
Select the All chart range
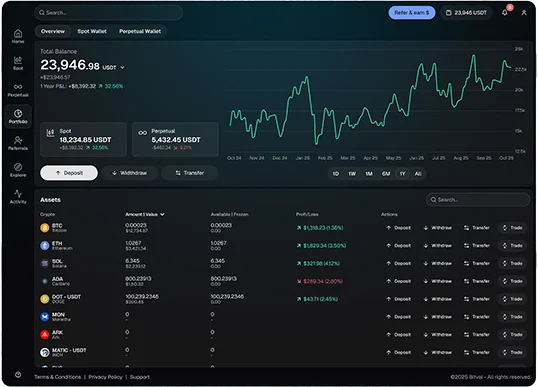[418, 174]
